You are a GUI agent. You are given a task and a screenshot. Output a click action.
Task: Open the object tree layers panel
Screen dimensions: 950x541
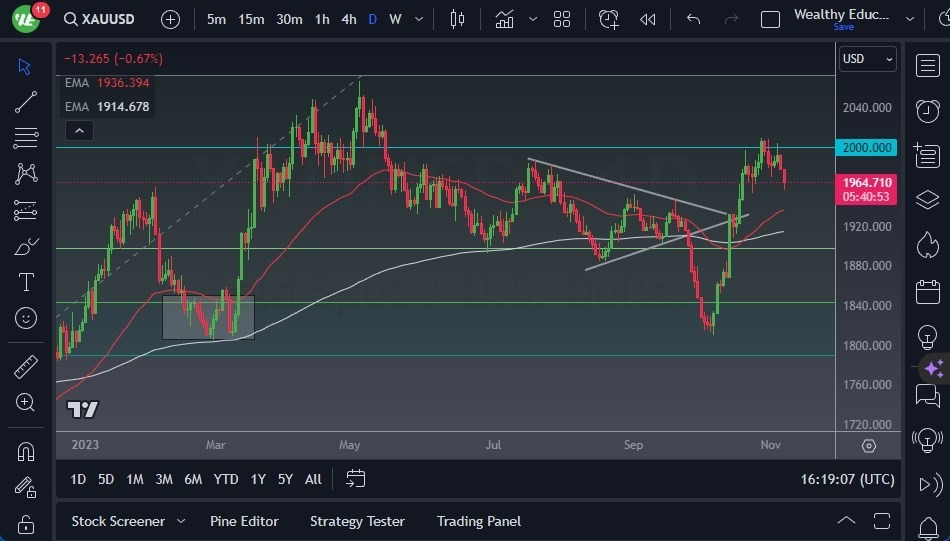click(928, 199)
